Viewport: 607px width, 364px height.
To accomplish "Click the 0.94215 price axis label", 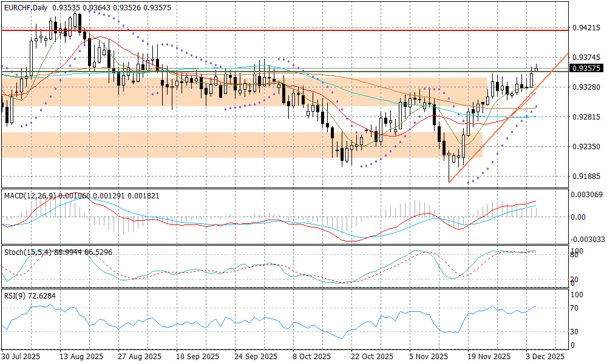I will (586, 28).
